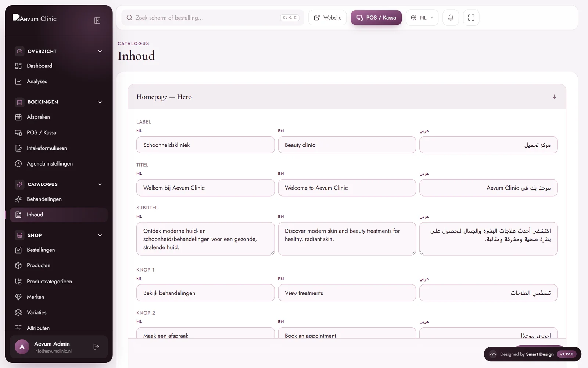588x368 pixels.
Task: Click the Aevum Clinic logo
Action: pyautogui.click(x=35, y=18)
